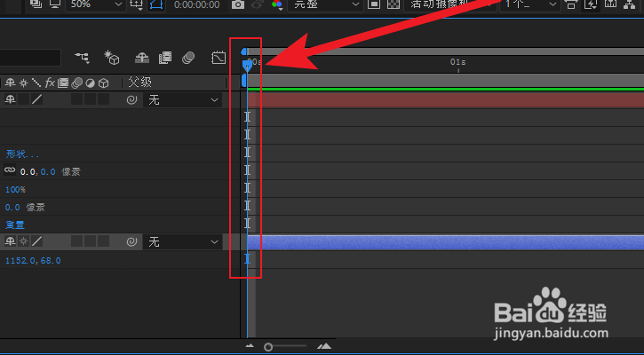The height and width of the screenshot is (355, 644).
Task: Open the 完整 resolution dropdown
Action: click(325, 5)
